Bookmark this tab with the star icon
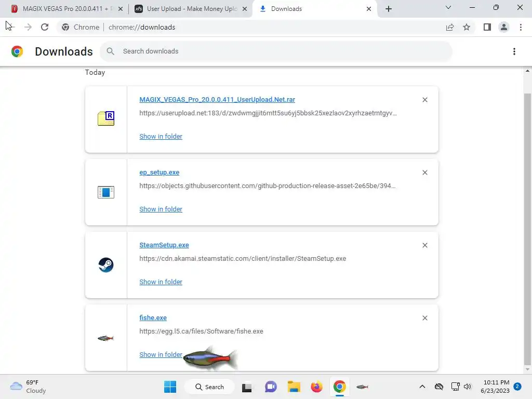This screenshot has height=399, width=532. (467, 27)
